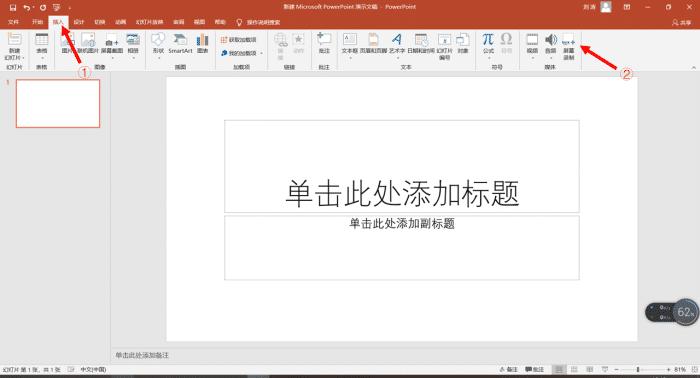Insert a 文本框 (Text Box)
700x378 pixels.
[x=350, y=46]
